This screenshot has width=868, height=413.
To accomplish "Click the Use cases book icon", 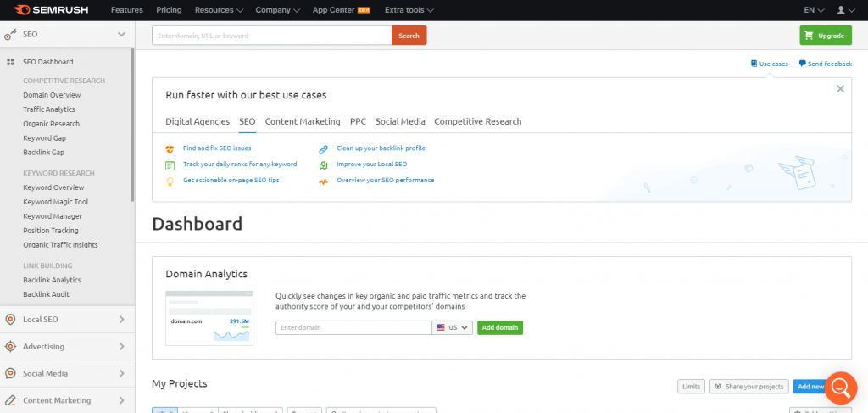I will pyautogui.click(x=754, y=64).
